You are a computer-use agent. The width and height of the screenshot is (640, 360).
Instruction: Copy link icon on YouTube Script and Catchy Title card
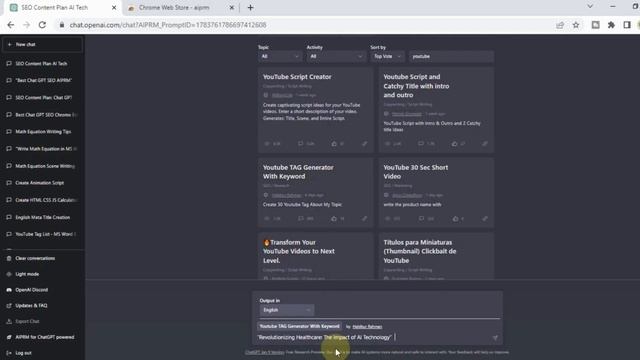484,144
